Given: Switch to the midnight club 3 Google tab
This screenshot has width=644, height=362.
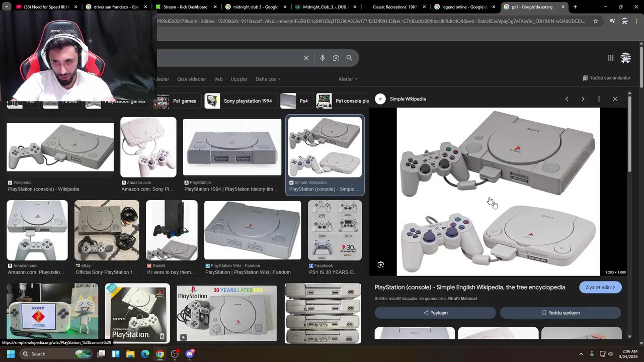Looking at the screenshot, I should (x=256, y=7).
